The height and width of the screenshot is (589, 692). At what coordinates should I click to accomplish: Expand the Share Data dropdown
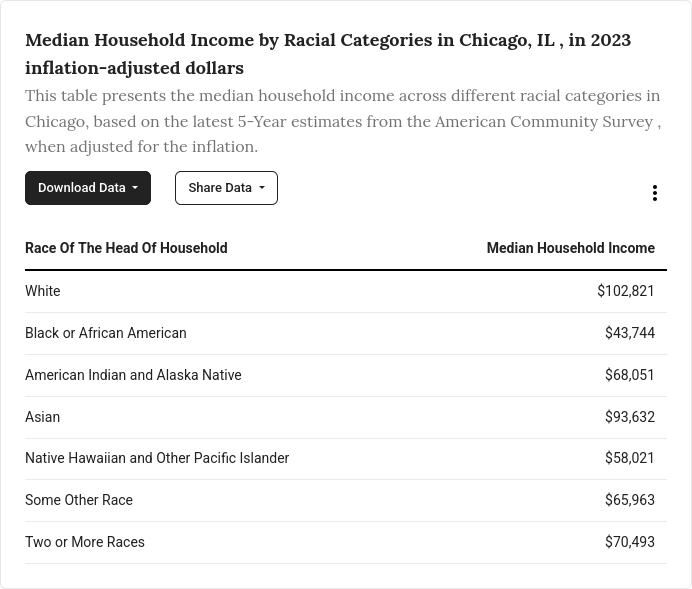[226, 188]
